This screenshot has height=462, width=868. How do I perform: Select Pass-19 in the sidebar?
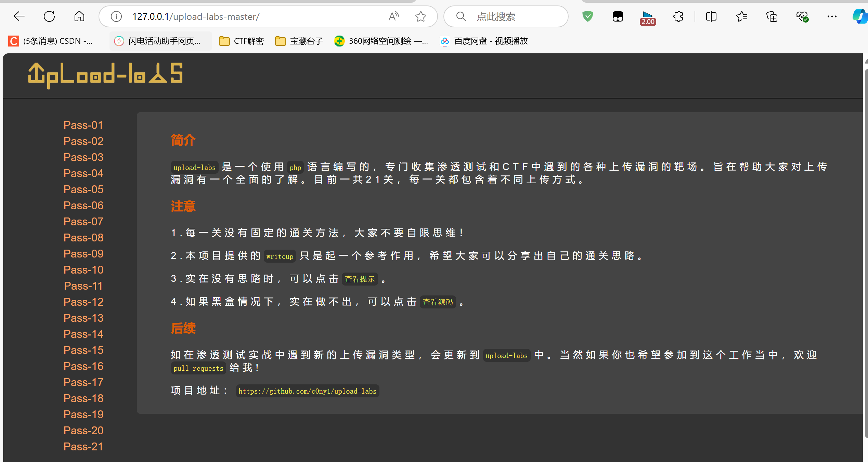click(x=83, y=414)
